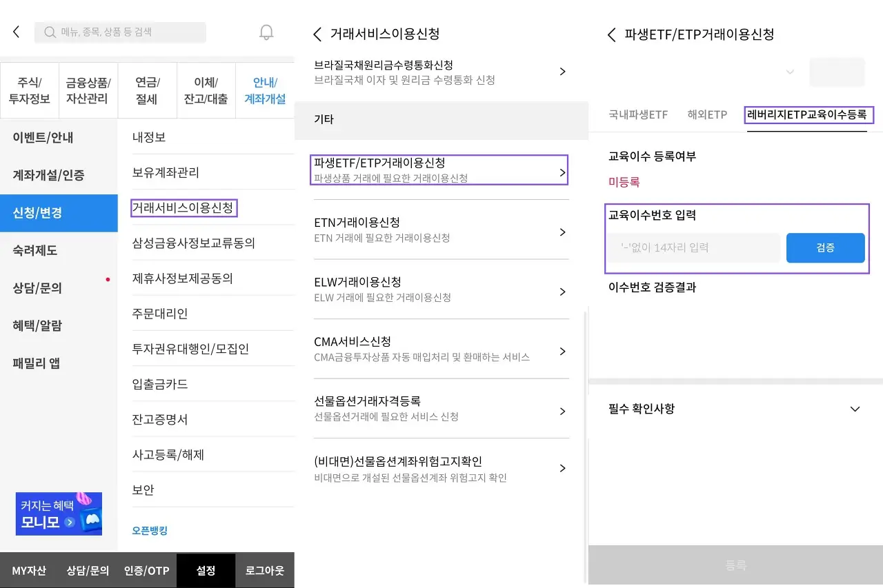The image size is (883, 588).
Task: Click the 미등록 status text
Action: point(624,182)
